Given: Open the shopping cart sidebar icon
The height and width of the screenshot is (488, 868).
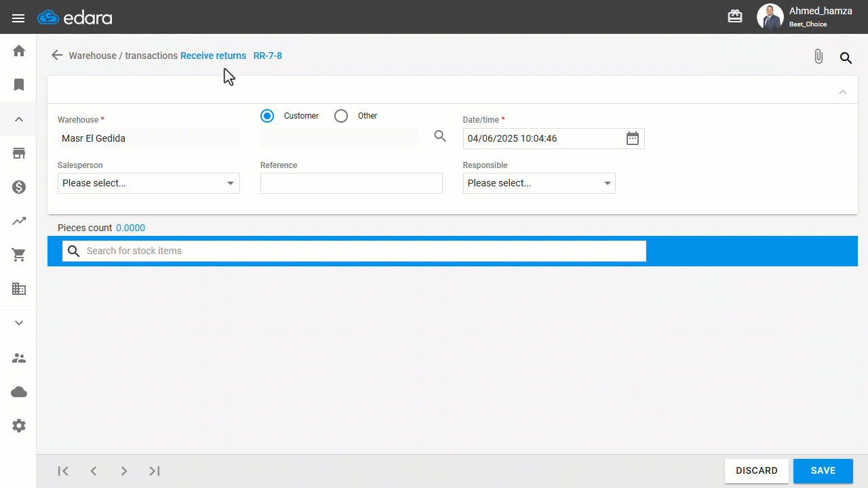Looking at the screenshot, I should click(x=19, y=255).
